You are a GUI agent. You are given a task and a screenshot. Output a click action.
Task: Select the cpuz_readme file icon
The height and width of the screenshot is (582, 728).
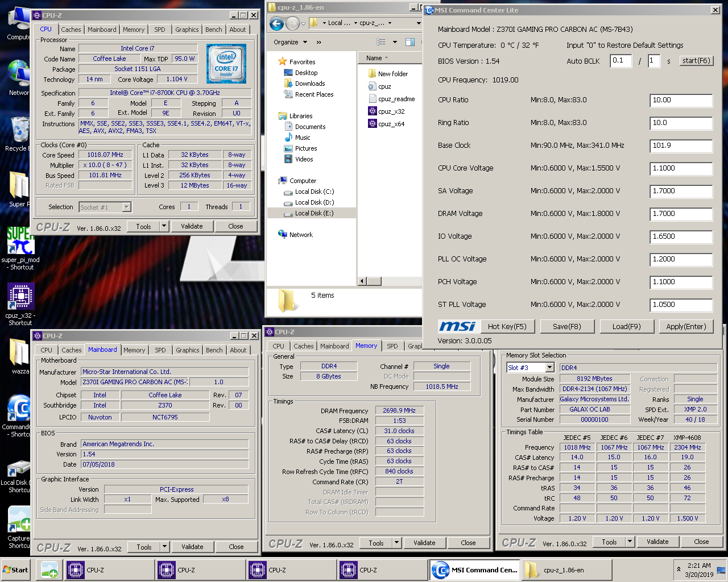pos(373,99)
